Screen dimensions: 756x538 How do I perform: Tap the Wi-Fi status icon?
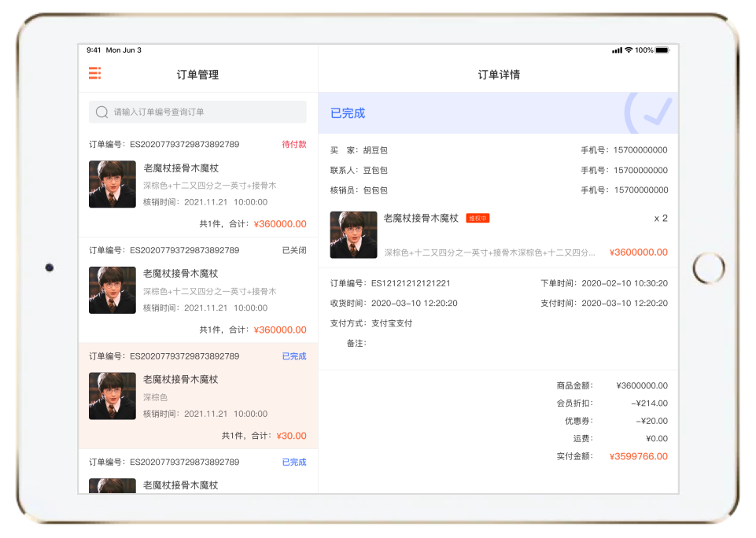pos(629,50)
